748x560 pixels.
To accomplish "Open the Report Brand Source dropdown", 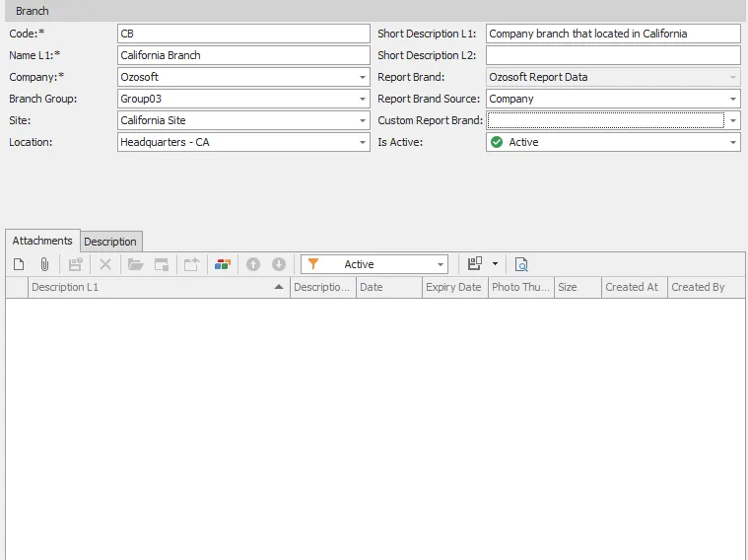I will click(732, 99).
